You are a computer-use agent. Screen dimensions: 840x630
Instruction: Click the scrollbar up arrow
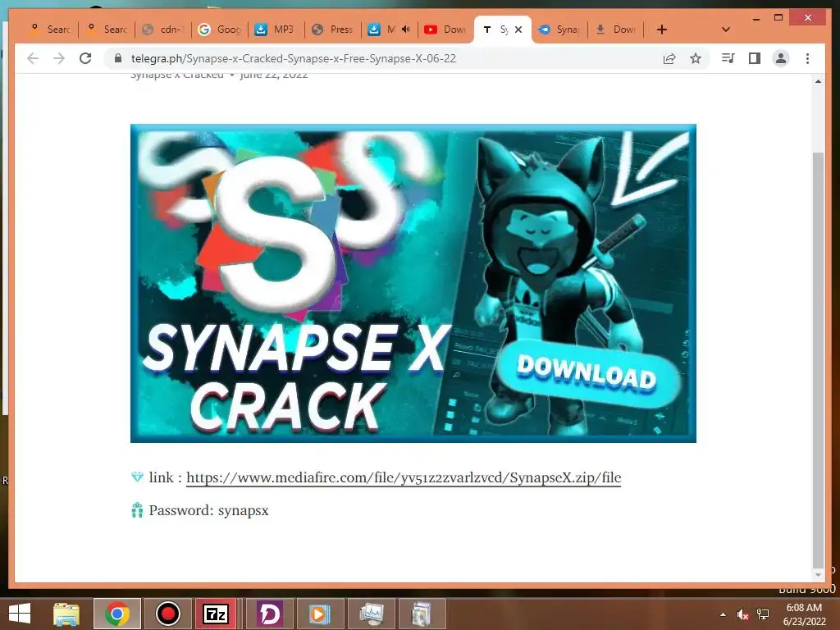(818, 81)
